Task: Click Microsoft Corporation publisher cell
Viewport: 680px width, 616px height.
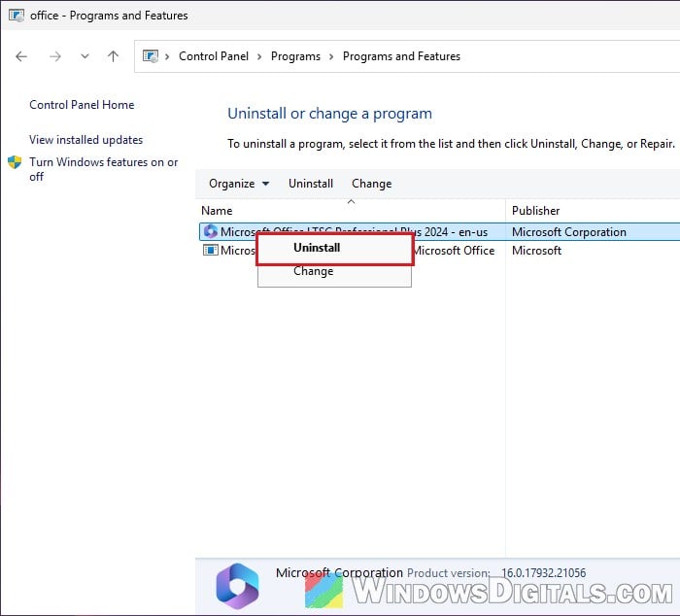Action: (x=569, y=232)
